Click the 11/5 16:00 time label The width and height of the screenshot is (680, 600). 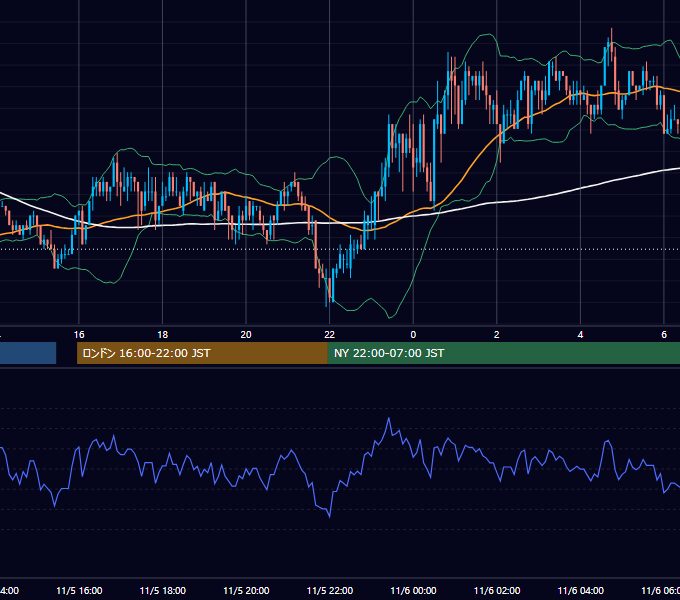click(79, 590)
